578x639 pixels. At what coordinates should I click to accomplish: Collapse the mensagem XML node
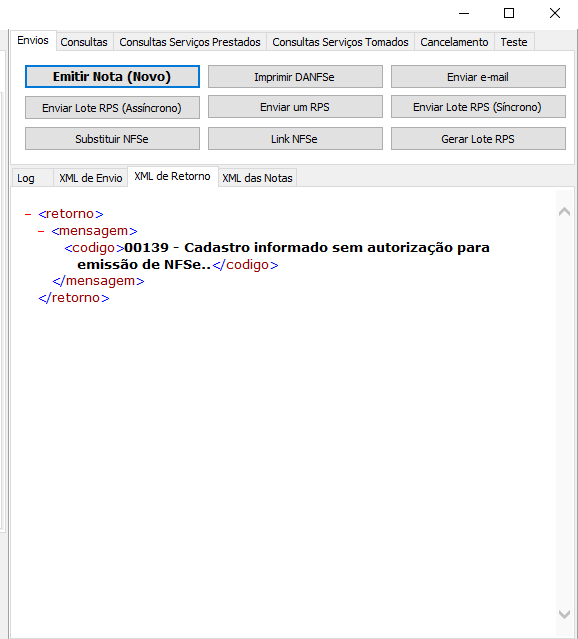pyautogui.click(x=41, y=231)
